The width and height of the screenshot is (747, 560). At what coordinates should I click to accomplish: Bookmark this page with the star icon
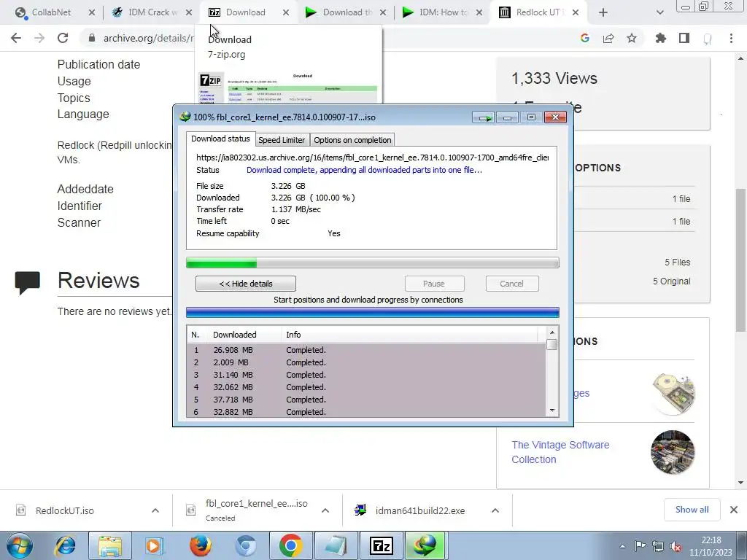click(x=632, y=38)
